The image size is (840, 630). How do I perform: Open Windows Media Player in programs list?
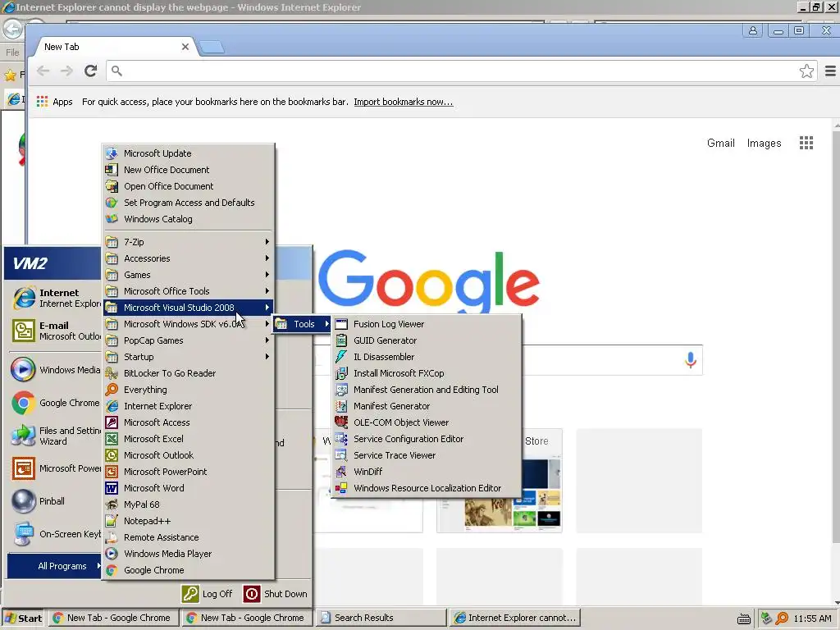pyautogui.click(x=189, y=554)
